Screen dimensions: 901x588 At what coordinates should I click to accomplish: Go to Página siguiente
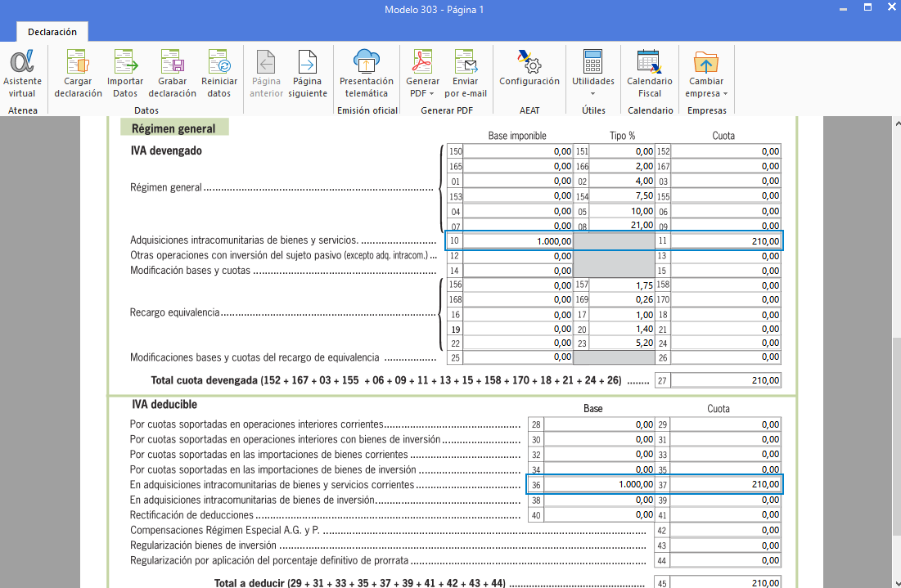point(308,74)
